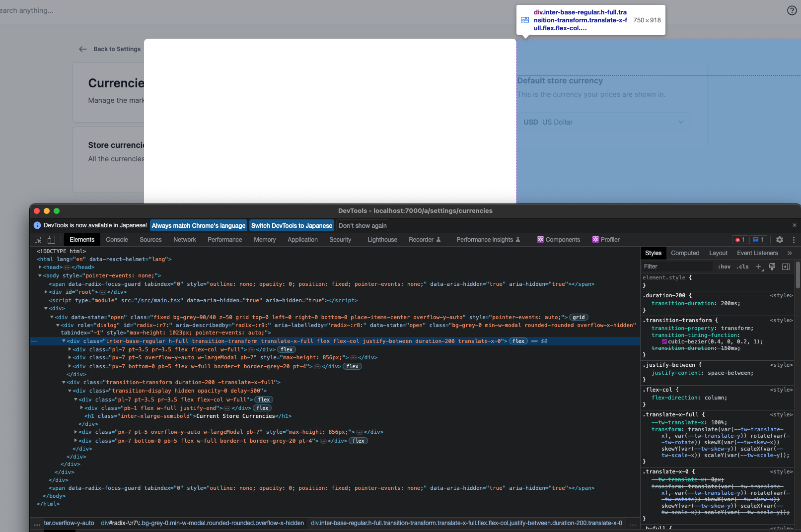Expand the collapsed head element ellipsis
Image resolution: width=801 pixels, height=532 pixels.
[67, 267]
